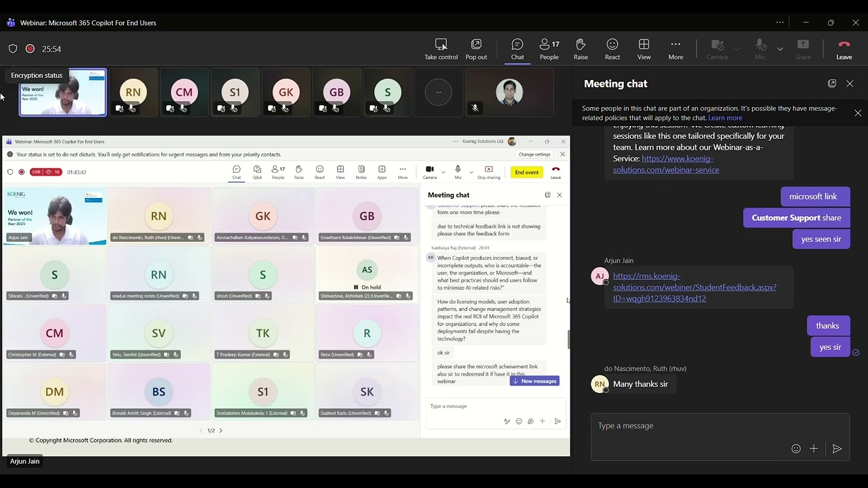The image size is (868, 488).
Task: Click the plus icon for chat attachments
Action: pyautogui.click(x=814, y=449)
